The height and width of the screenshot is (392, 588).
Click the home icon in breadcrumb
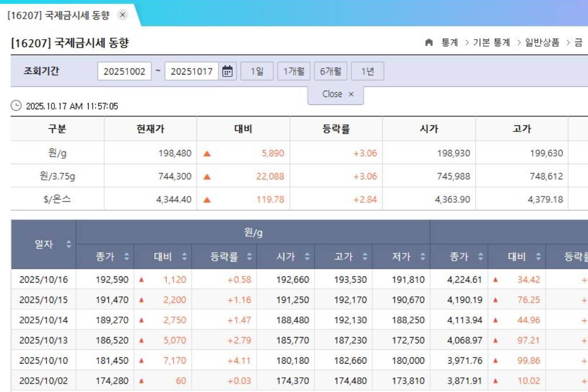click(429, 43)
